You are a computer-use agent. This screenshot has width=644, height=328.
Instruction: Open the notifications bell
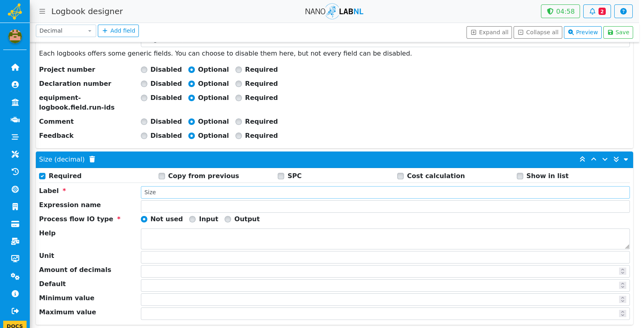click(x=597, y=11)
